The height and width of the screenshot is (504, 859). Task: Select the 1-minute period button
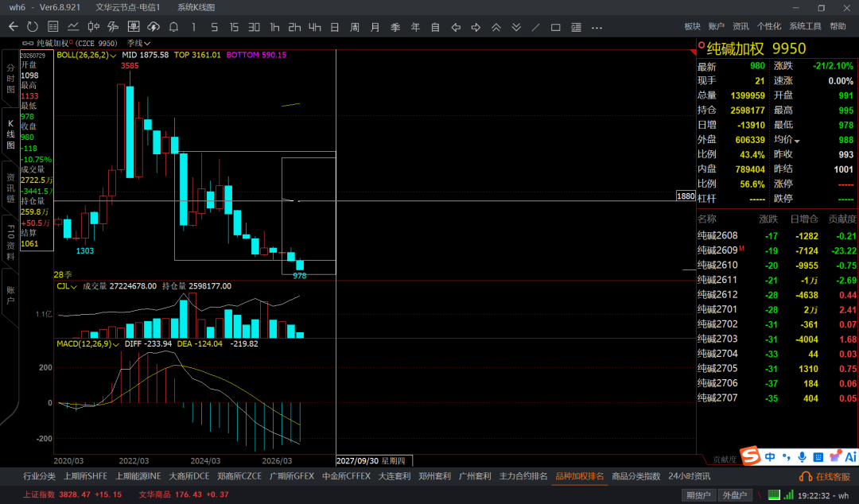click(x=193, y=27)
